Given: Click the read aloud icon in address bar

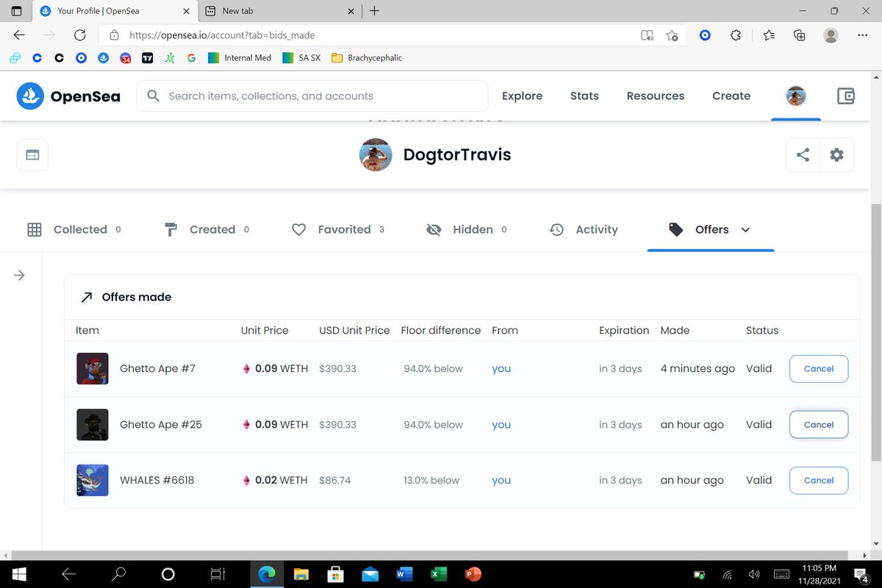Looking at the screenshot, I should [647, 35].
